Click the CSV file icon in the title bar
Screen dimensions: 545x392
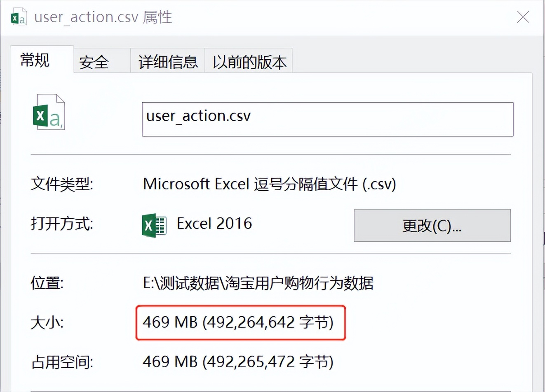pos(19,17)
